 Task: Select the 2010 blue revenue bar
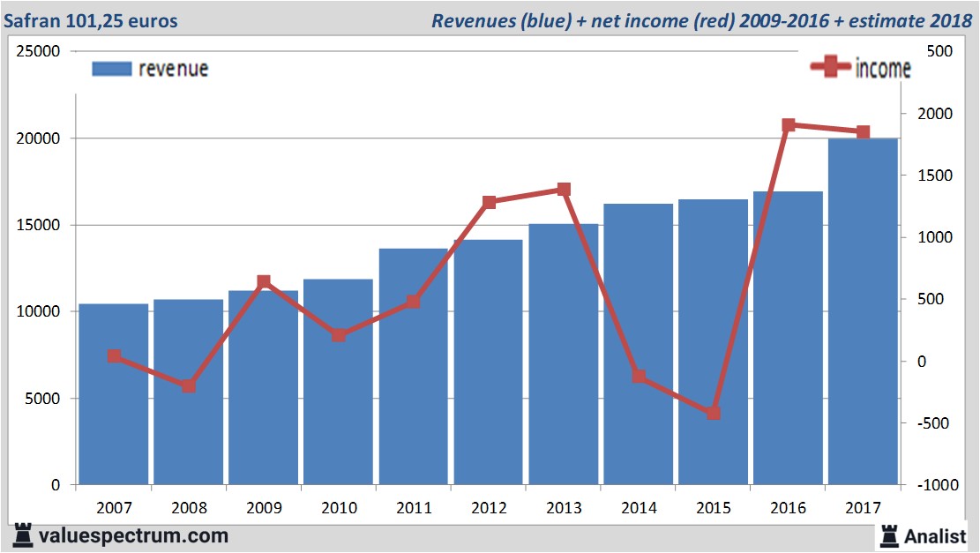point(338,382)
